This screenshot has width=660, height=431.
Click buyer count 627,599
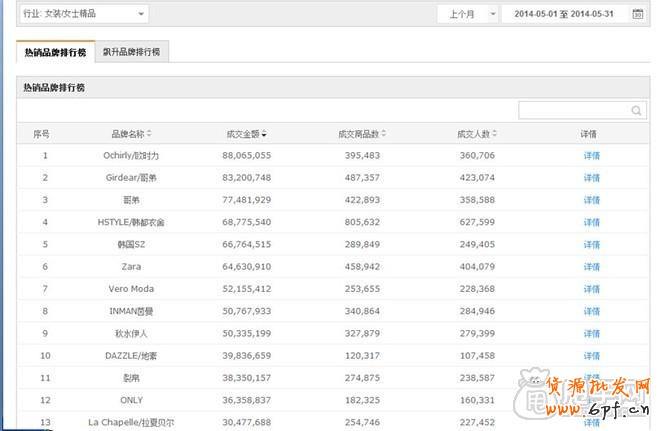477,223
